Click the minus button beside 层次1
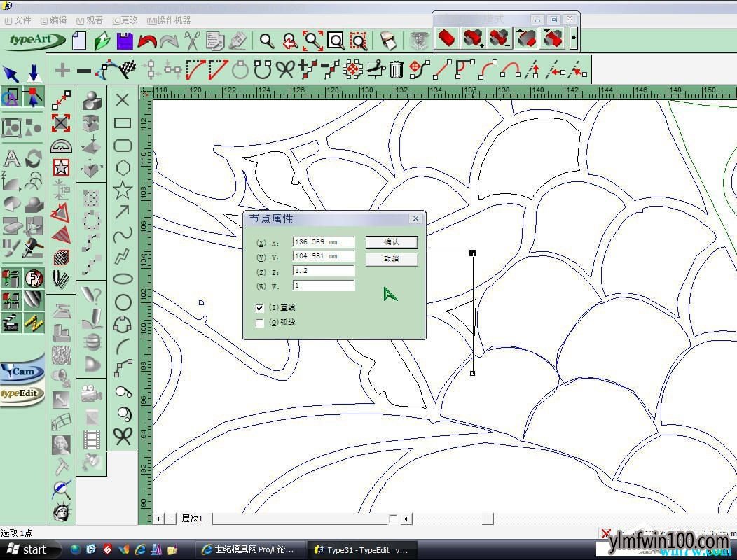This screenshot has width=737, height=560. point(170,519)
